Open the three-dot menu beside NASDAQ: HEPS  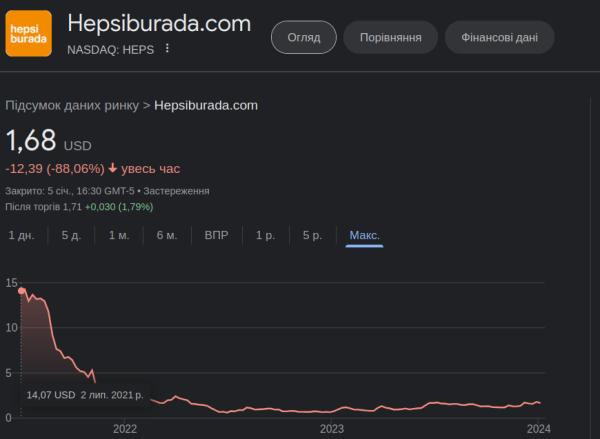[167, 49]
